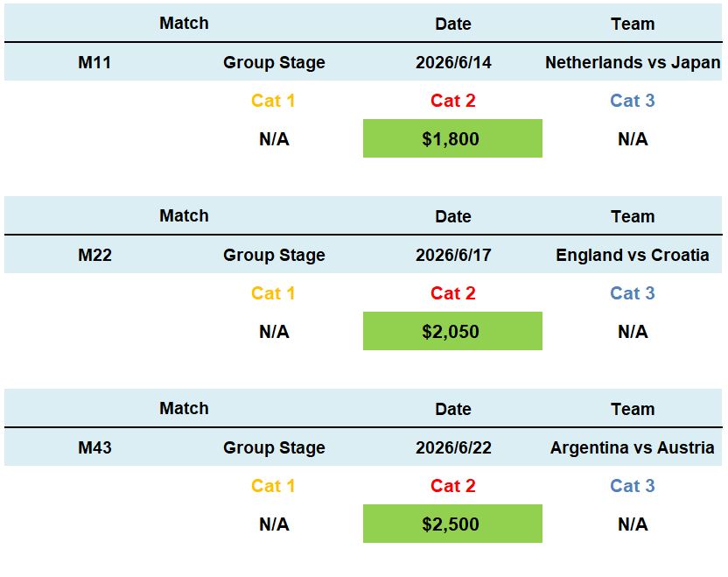Click the Argentina vs Austria team cell

(633, 448)
